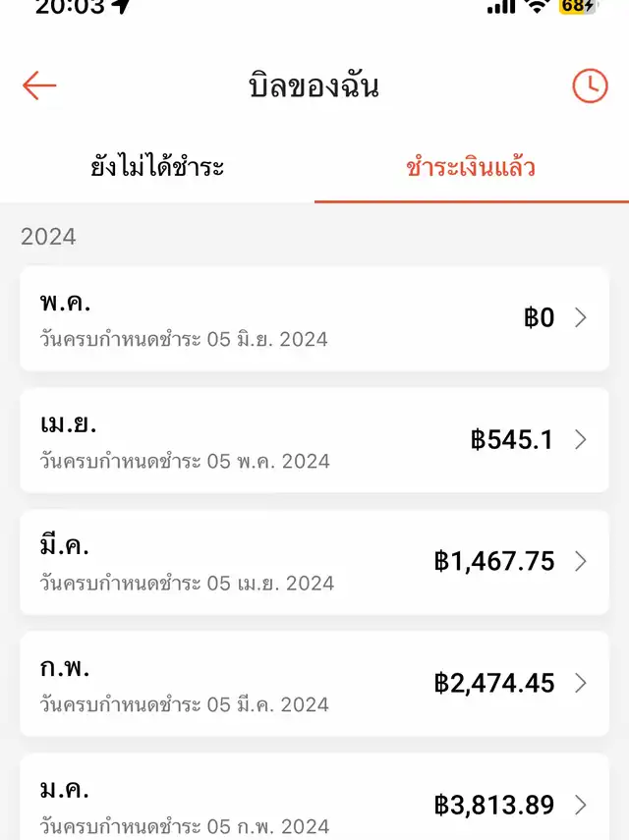Image resolution: width=629 pixels, height=840 pixels.
Task: Tap the orange back arrow icon
Action: pyautogui.click(x=39, y=85)
